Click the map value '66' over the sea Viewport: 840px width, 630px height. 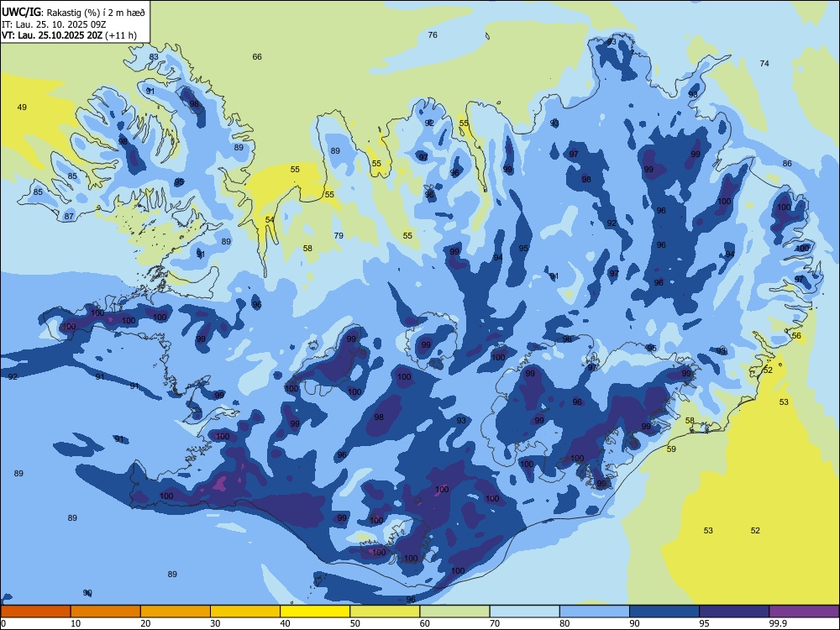pos(257,57)
